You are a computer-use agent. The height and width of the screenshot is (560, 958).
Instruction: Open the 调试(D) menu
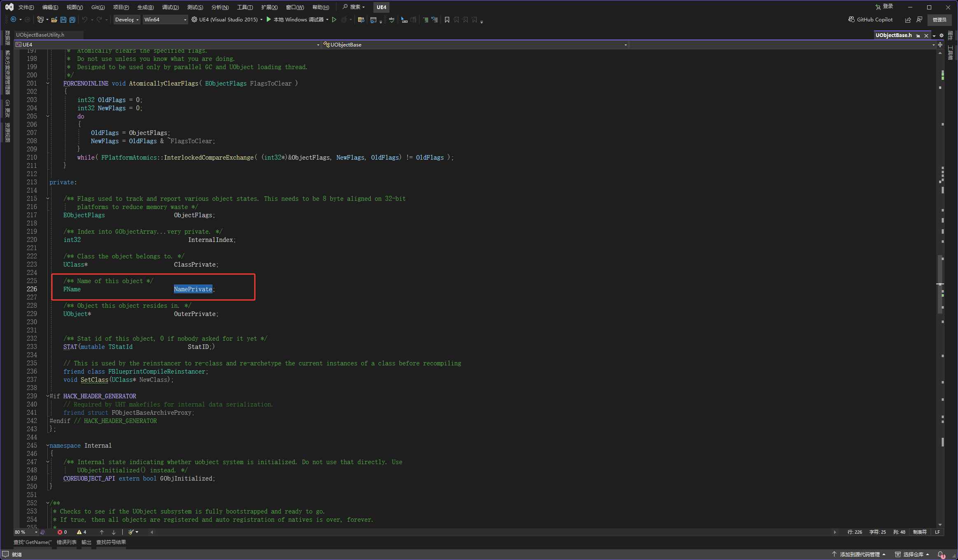(170, 7)
